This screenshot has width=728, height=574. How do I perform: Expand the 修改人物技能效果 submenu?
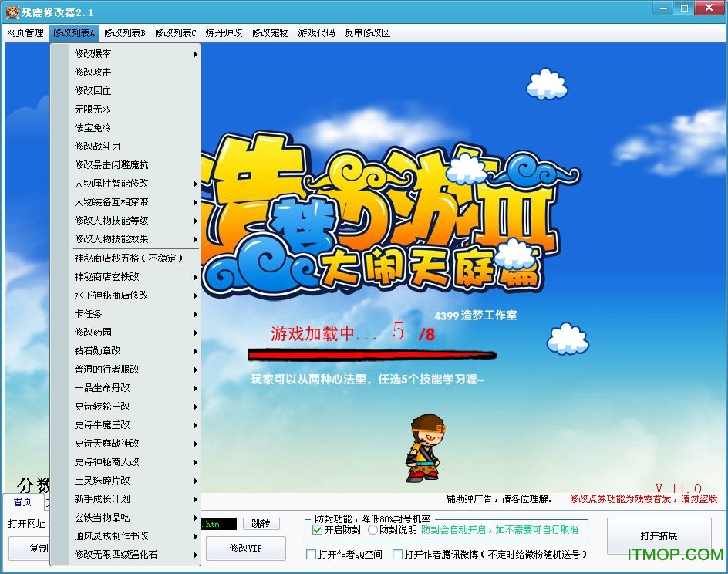coord(126,239)
